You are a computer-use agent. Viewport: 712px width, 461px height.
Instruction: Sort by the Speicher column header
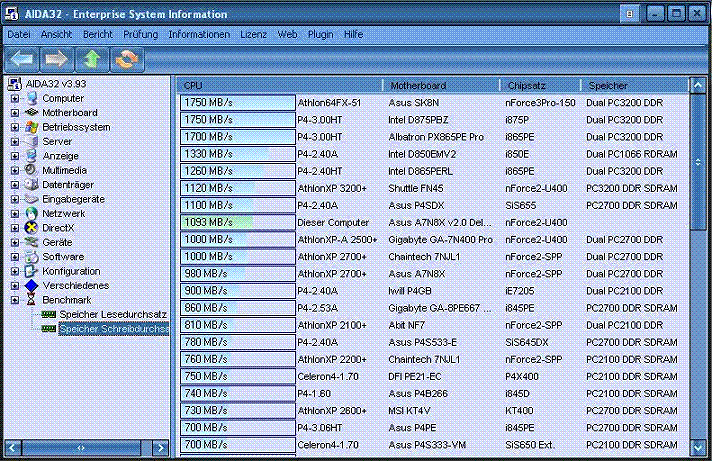pos(635,85)
